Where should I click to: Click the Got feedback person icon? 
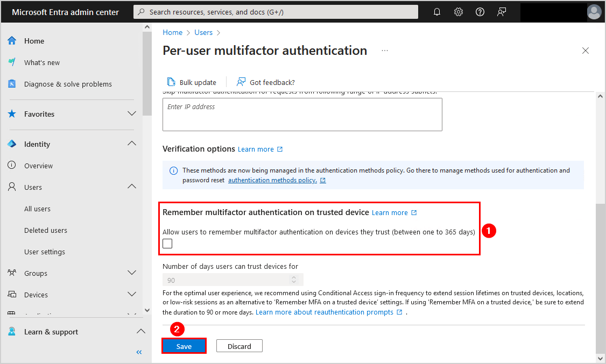coord(241,82)
